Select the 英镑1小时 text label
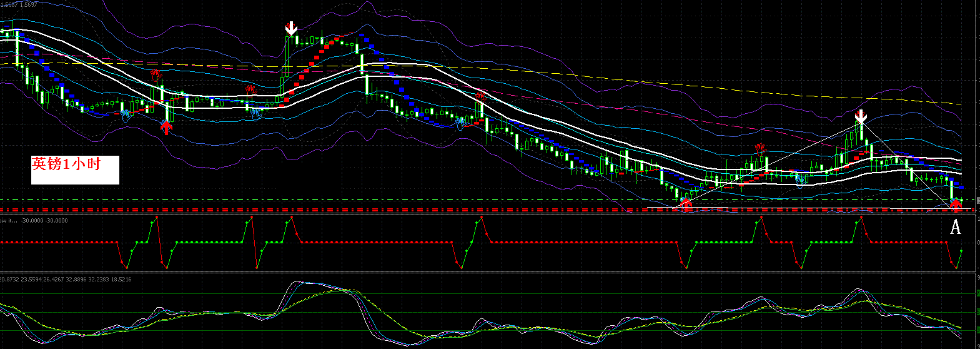This screenshot has width=980, height=349. (66, 164)
